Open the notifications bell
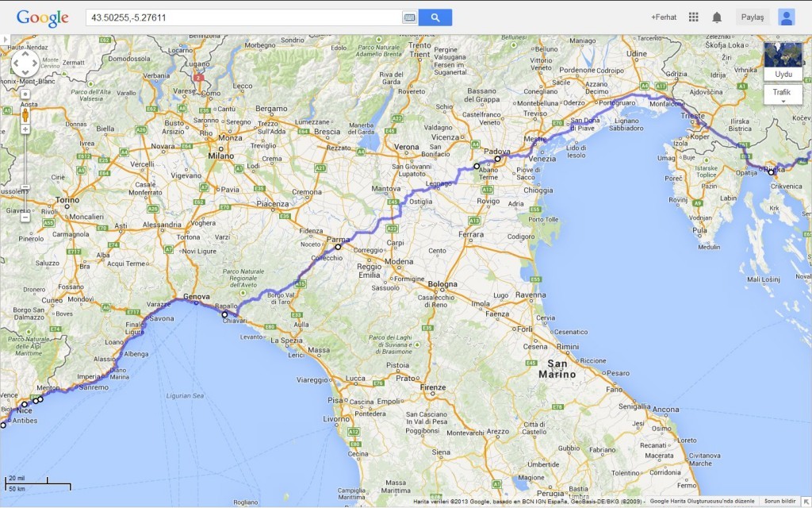 717,17
